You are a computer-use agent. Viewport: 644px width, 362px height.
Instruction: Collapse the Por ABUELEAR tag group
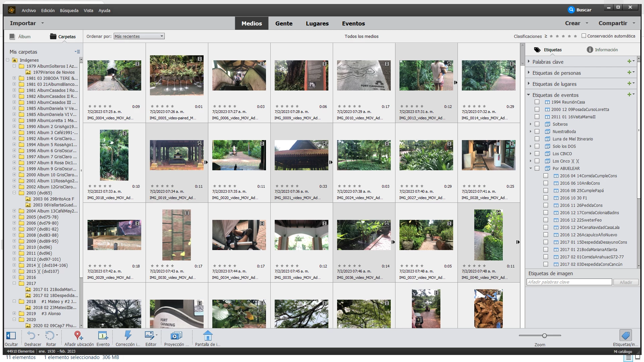click(531, 169)
